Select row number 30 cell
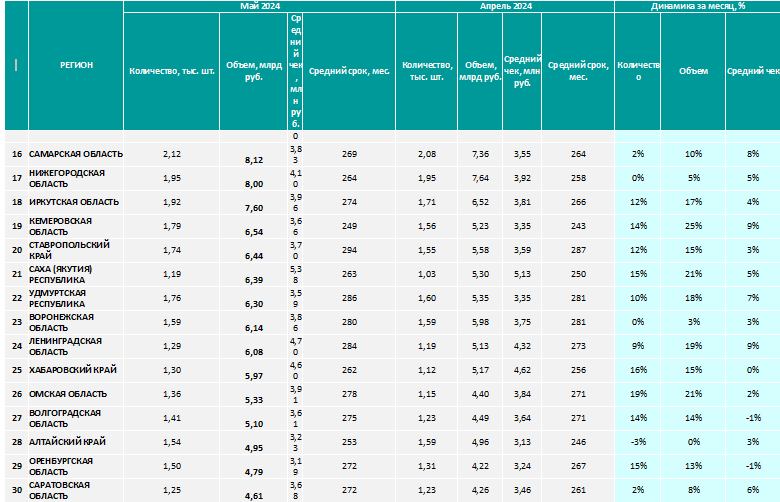 (17, 490)
